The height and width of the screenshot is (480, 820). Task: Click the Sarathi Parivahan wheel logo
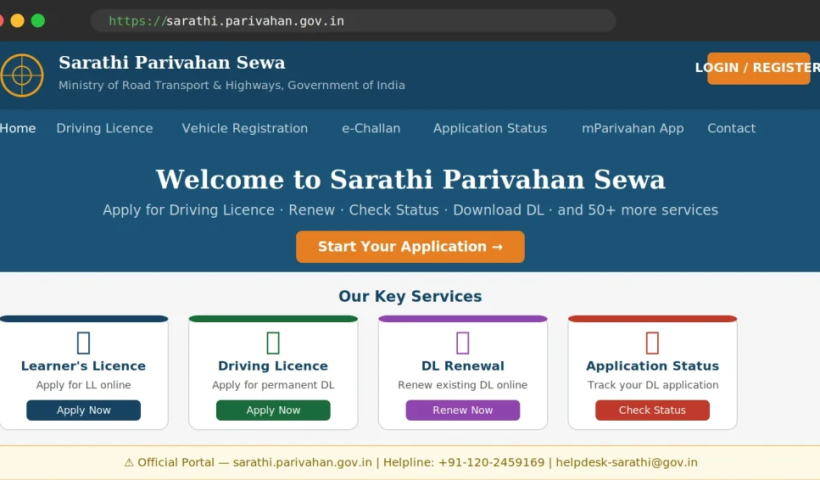[22, 75]
